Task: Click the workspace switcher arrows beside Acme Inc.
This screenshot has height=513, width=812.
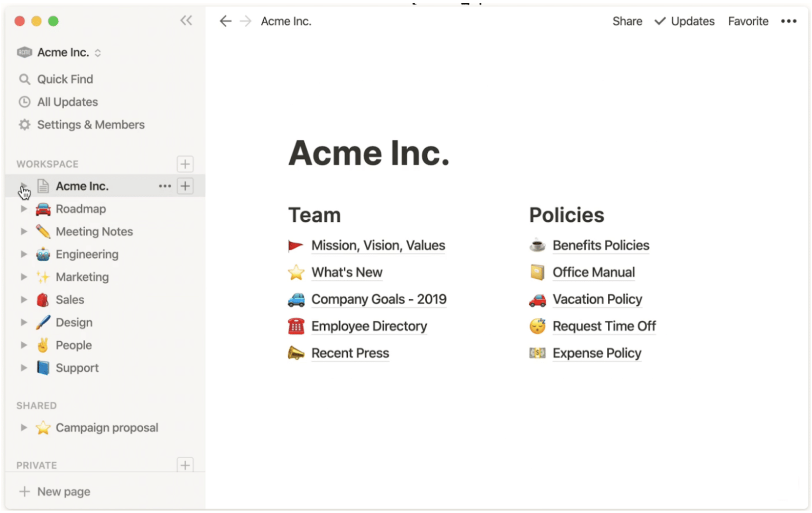Action: [x=97, y=52]
